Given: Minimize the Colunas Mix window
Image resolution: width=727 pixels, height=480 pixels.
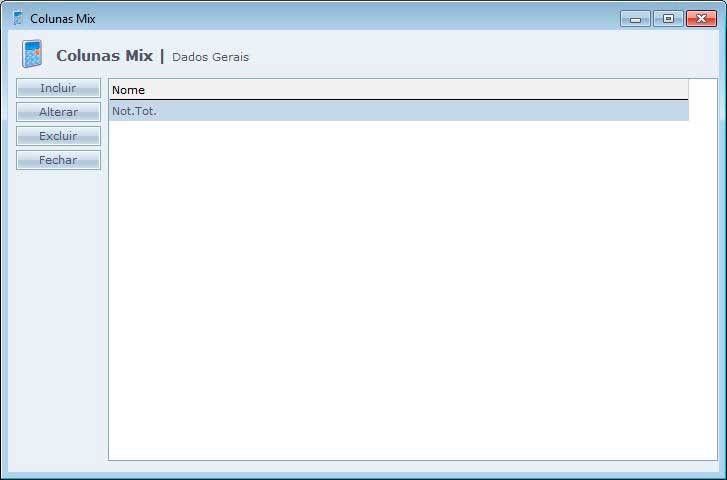Looking at the screenshot, I should [635, 18].
